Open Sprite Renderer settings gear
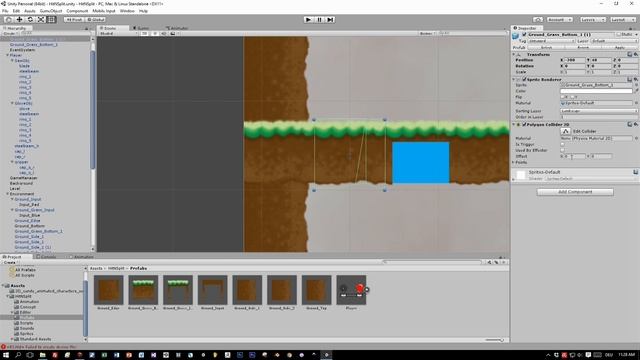640x360 pixels. tap(636, 79)
